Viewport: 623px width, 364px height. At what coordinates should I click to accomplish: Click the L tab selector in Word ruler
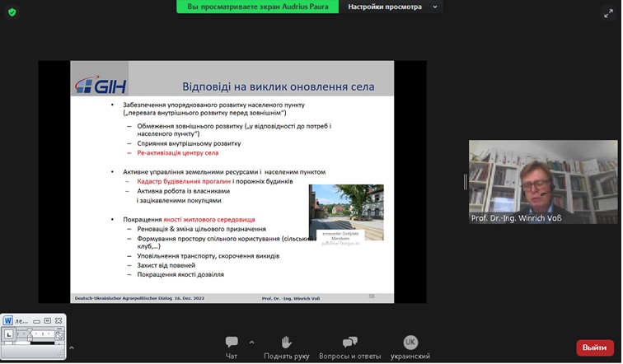(9, 334)
